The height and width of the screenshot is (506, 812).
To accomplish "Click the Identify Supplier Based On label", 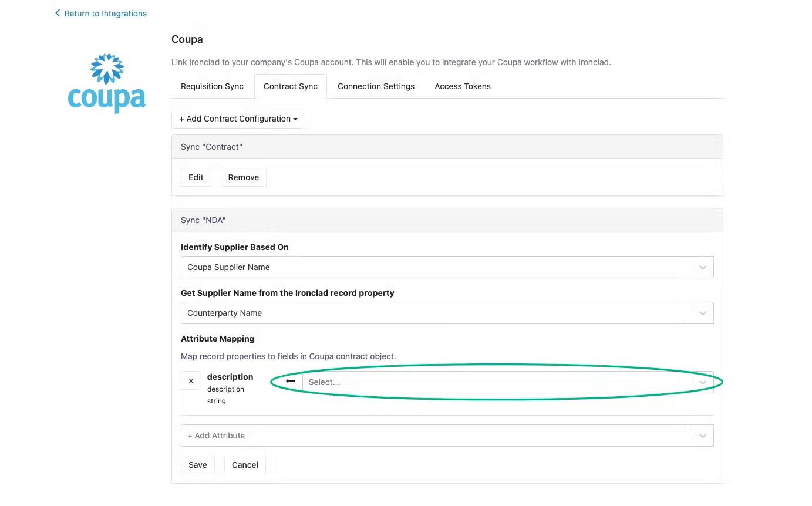I will point(235,247).
